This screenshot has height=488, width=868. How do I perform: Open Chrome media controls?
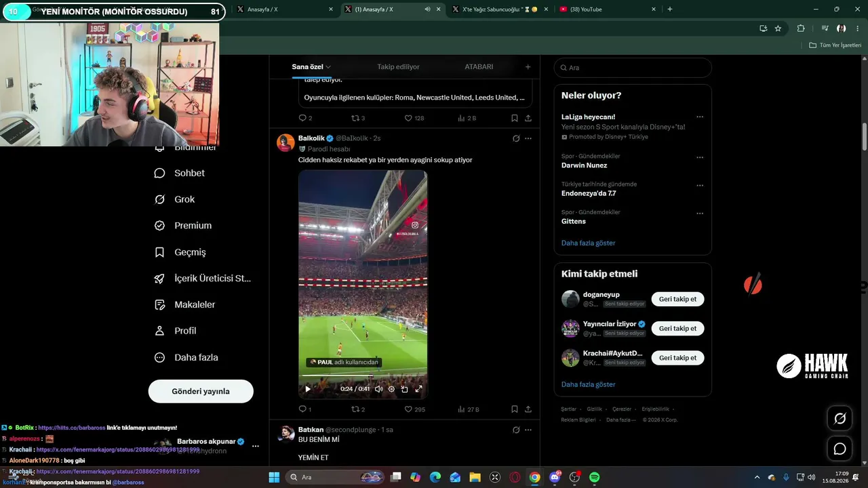[x=825, y=28]
